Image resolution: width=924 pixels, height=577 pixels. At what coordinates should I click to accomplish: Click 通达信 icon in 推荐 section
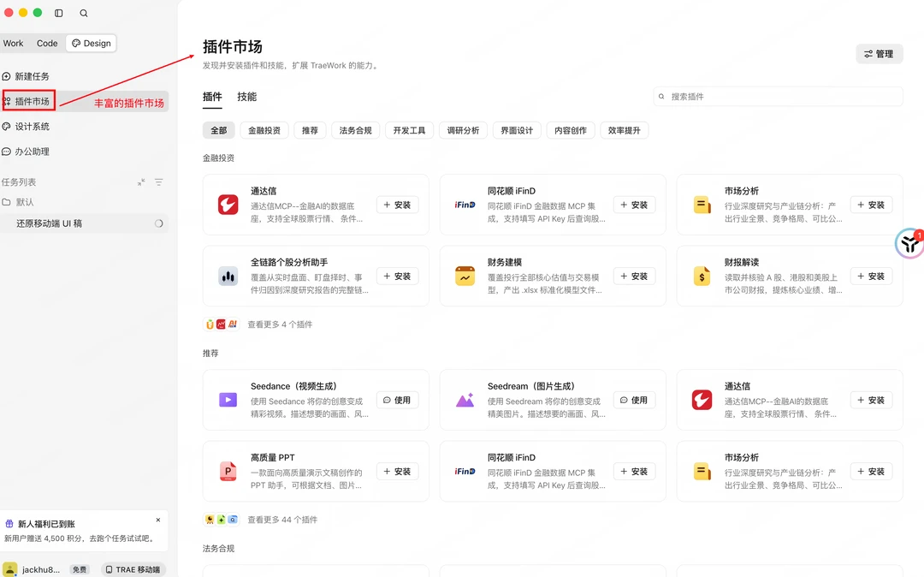pos(702,400)
